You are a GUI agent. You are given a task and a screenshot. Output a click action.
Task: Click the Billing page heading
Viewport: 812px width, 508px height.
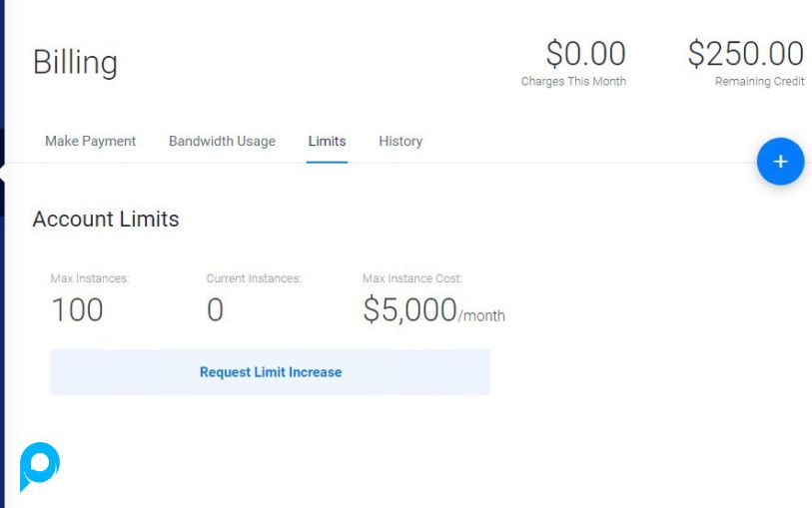tap(75, 62)
